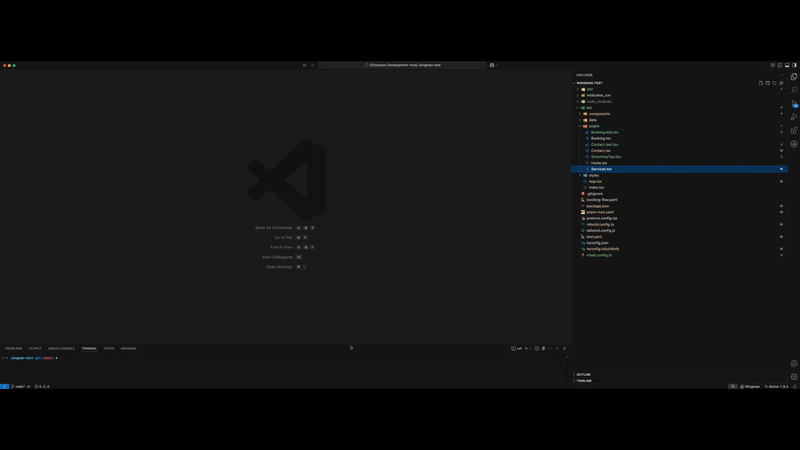Select the Terminal tab
Image resolution: width=800 pixels, height=450 pixels.
(x=89, y=348)
